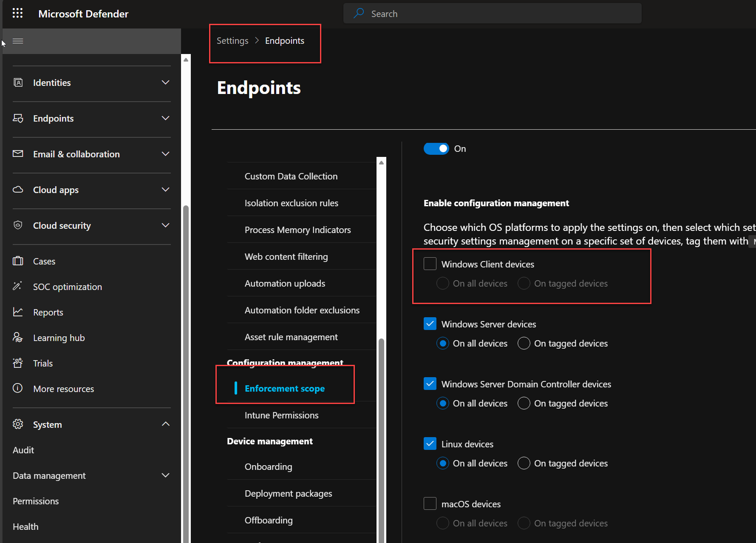Click the Cloud security shield icon
This screenshot has height=543, width=756.
(x=18, y=225)
